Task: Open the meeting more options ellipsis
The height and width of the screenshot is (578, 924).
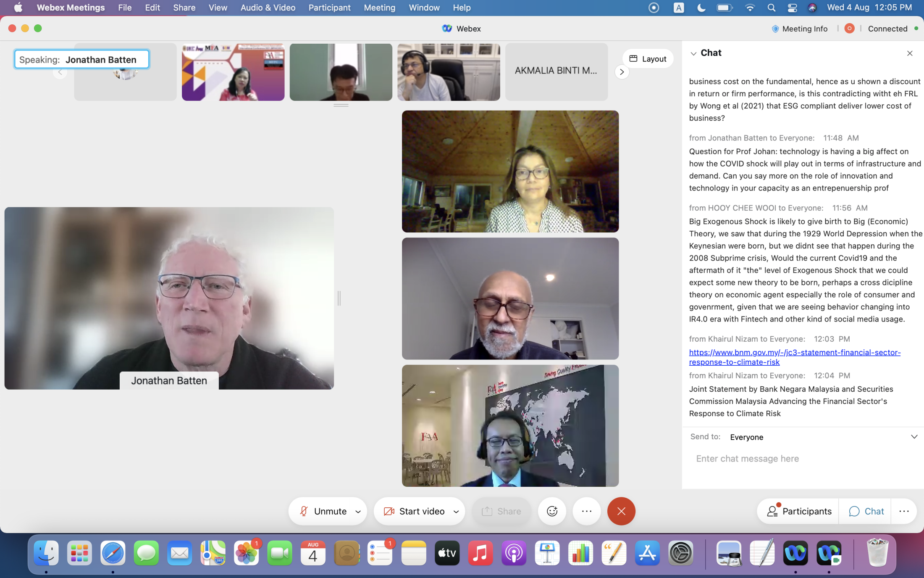Action: click(x=586, y=511)
